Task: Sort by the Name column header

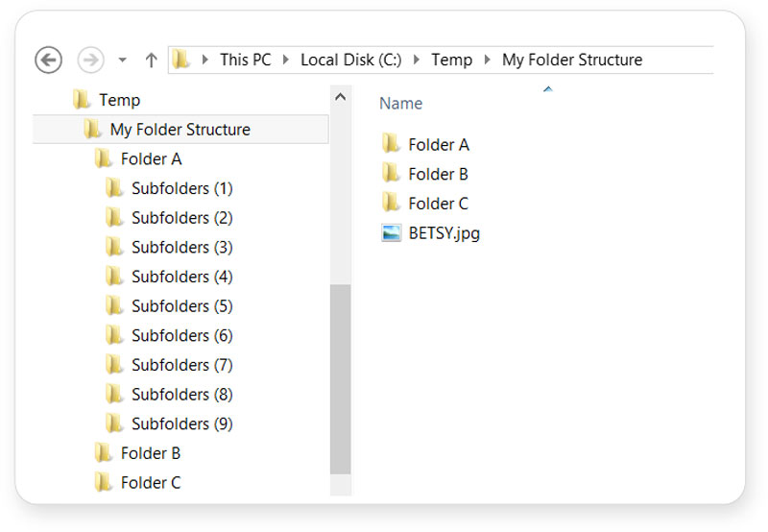Action: coord(400,104)
